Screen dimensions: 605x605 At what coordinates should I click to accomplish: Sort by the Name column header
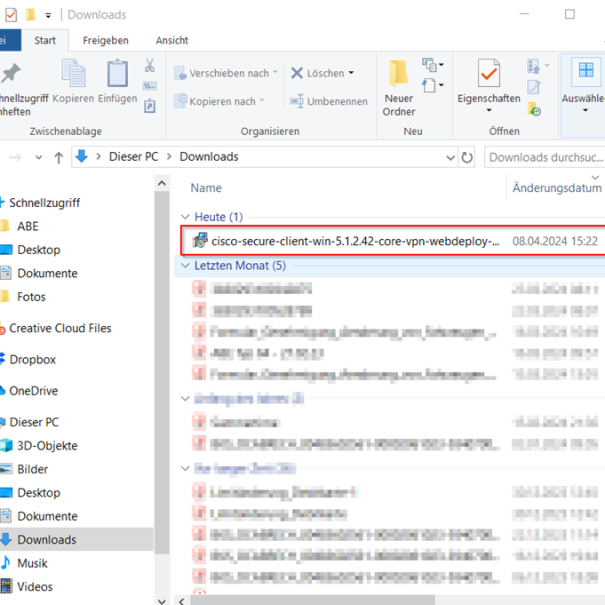(x=206, y=188)
